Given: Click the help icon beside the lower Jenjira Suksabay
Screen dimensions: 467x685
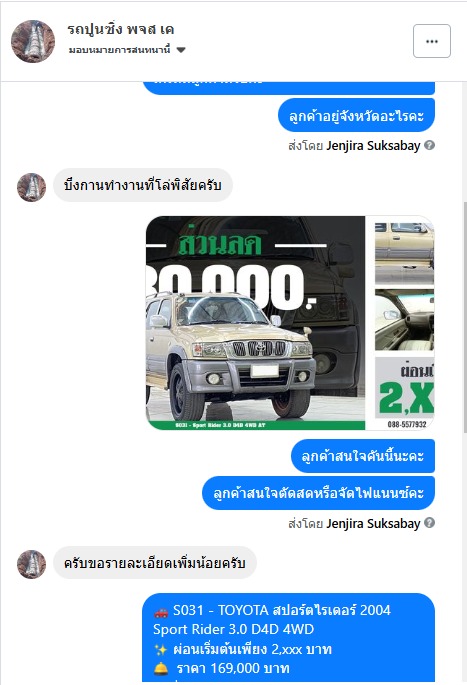Looking at the screenshot, I should tap(429, 522).
